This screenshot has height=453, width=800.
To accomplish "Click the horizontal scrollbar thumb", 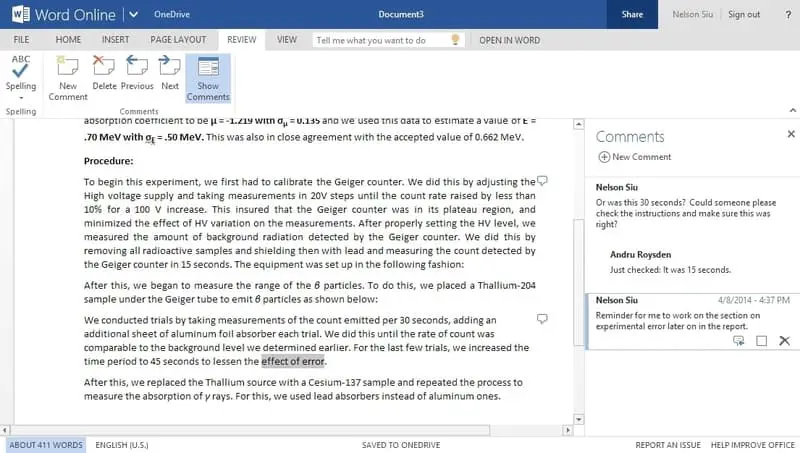I will [250, 430].
